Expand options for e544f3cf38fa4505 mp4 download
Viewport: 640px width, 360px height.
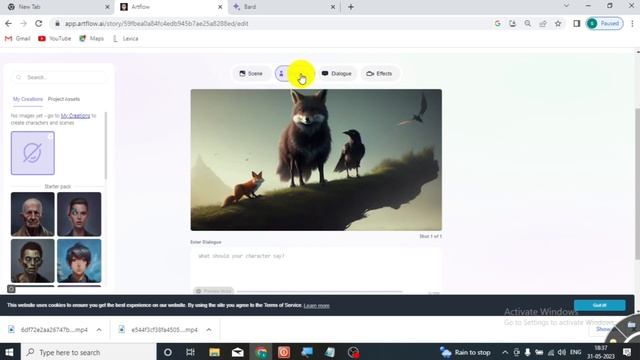coord(209,330)
